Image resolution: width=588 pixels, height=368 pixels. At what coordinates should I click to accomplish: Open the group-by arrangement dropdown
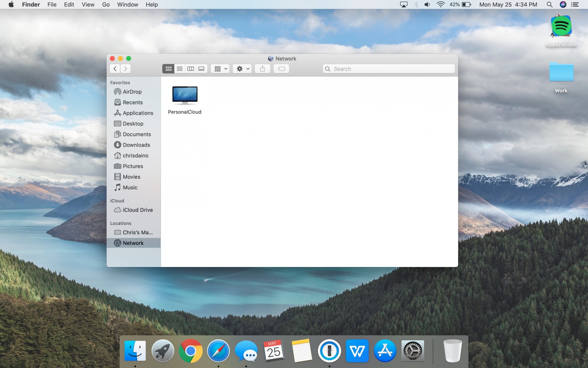tap(220, 69)
